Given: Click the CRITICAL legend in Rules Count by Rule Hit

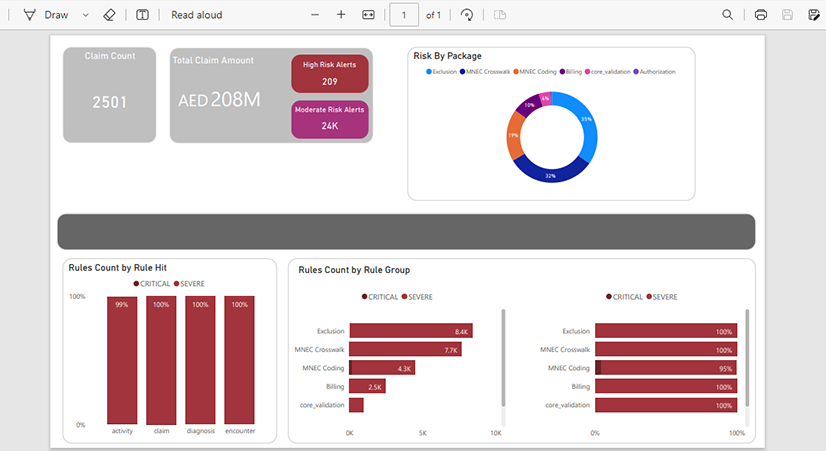Looking at the screenshot, I should click(x=153, y=284).
